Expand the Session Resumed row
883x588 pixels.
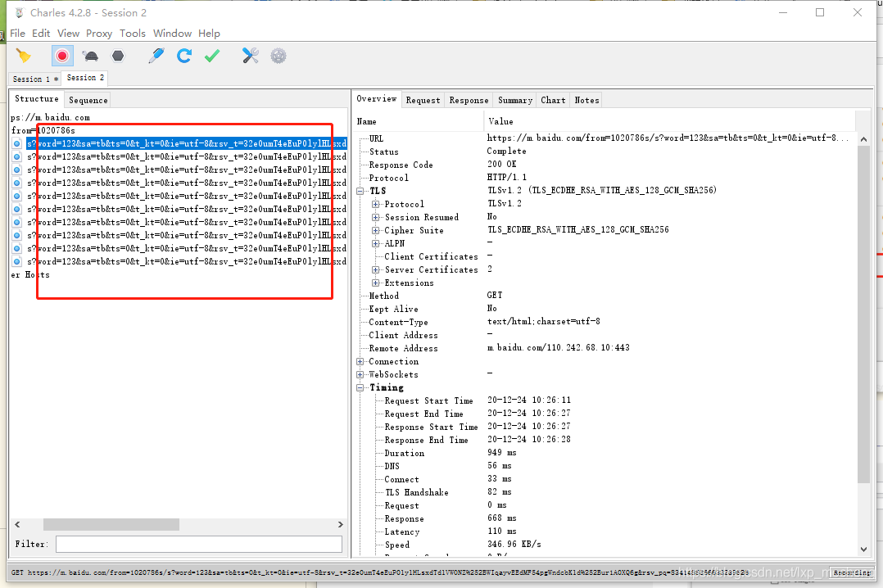click(x=376, y=217)
